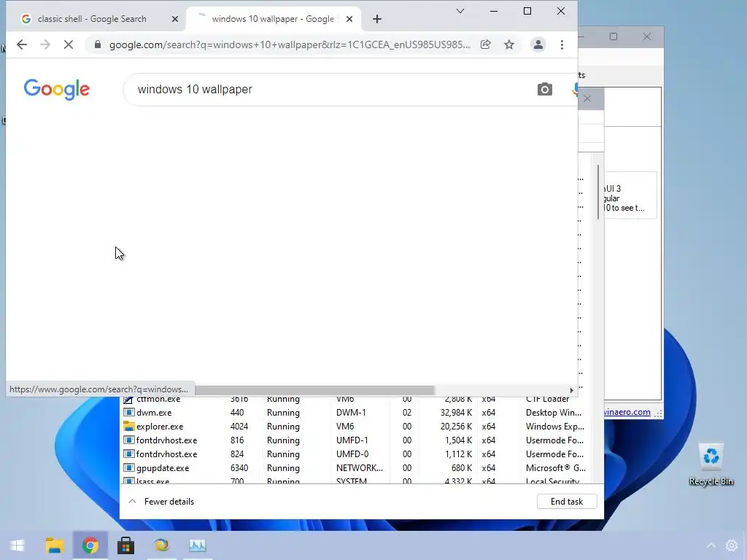Close the classic shell tab
The height and width of the screenshot is (560, 747).
point(175,19)
